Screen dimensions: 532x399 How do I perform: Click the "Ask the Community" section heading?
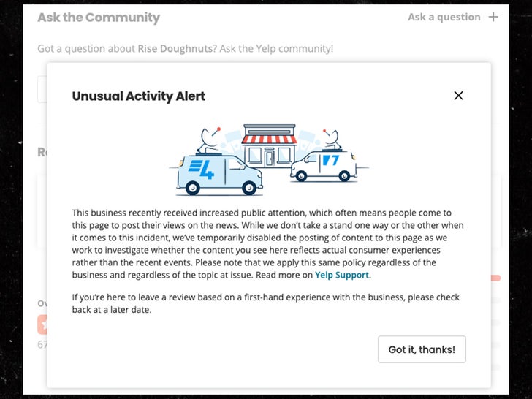pyautogui.click(x=99, y=17)
